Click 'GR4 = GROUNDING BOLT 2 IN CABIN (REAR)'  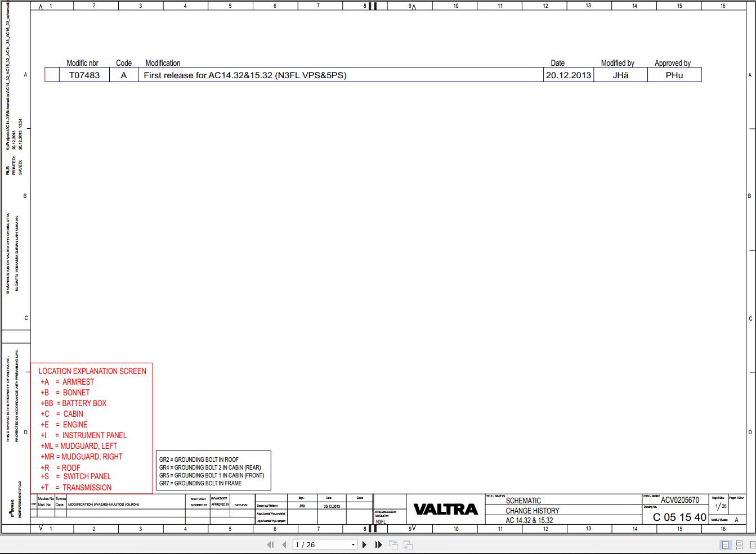[x=210, y=467]
